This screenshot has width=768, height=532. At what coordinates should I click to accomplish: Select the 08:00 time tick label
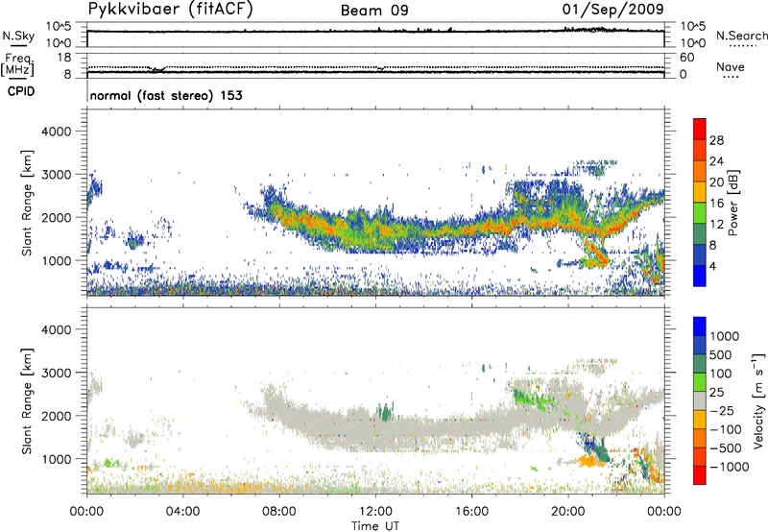click(279, 512)
